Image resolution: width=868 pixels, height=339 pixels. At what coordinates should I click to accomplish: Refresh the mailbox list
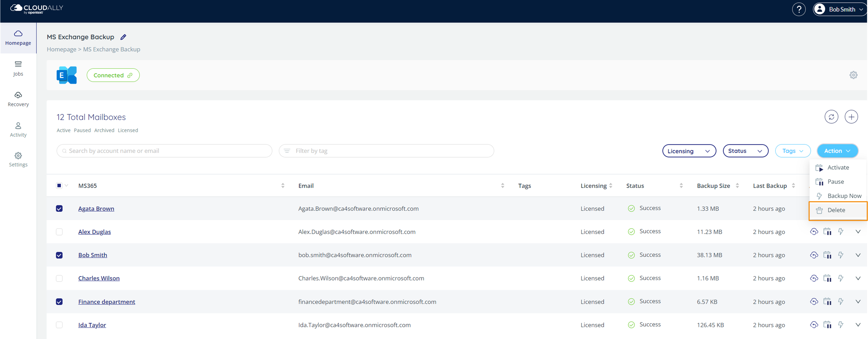click(831, 117)
